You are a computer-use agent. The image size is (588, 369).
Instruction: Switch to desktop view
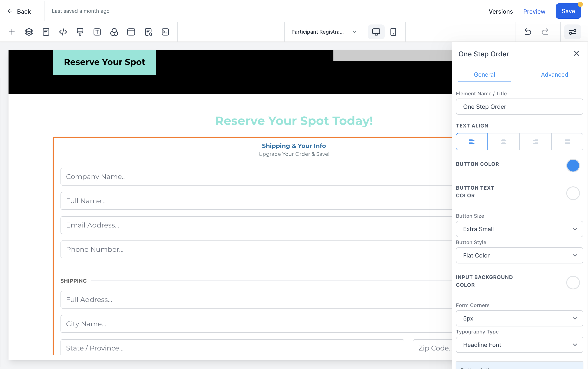tap(376, 32)
